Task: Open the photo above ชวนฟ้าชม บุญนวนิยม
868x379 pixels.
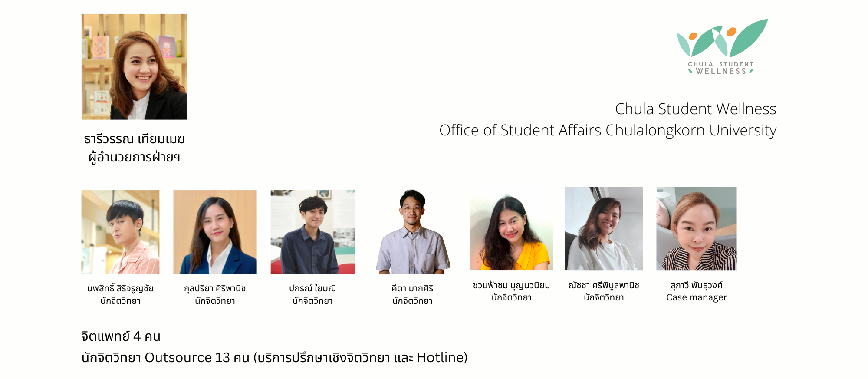Action: click(511, 232)
